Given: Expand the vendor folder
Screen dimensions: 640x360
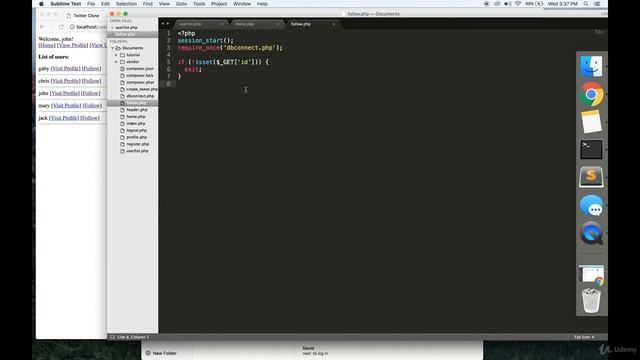Looking at the screenshot, I should (116, 62).
